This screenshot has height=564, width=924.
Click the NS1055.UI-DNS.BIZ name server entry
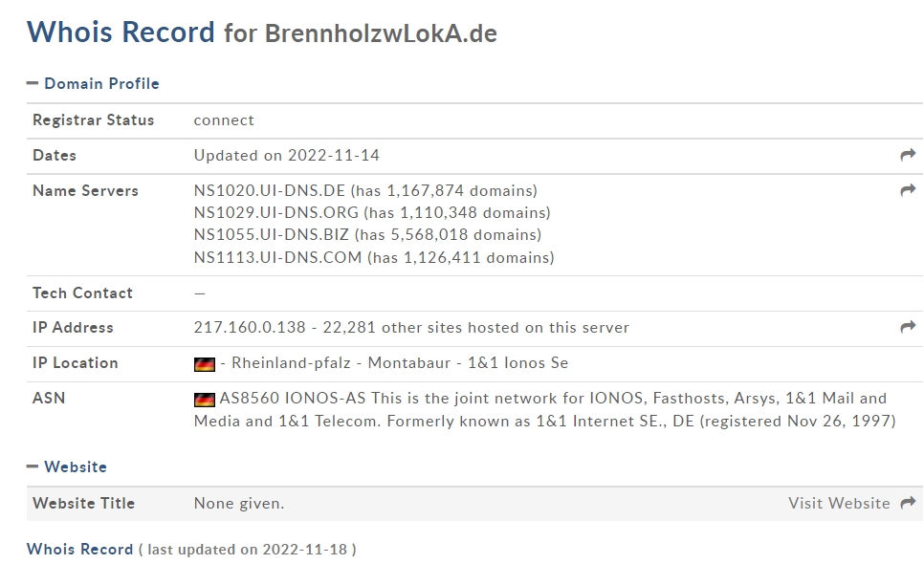click(x=271, y=235)
